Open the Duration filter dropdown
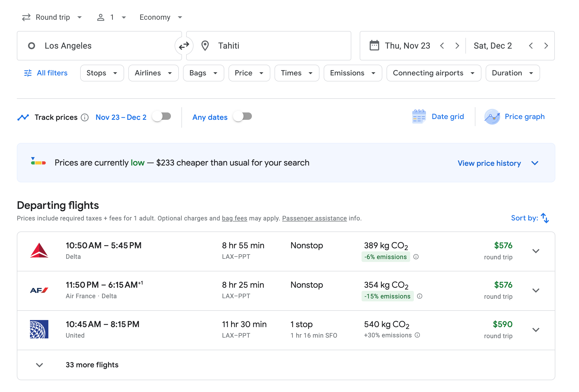Viewport: 579px width, 392px height. [x=513, y=73]
